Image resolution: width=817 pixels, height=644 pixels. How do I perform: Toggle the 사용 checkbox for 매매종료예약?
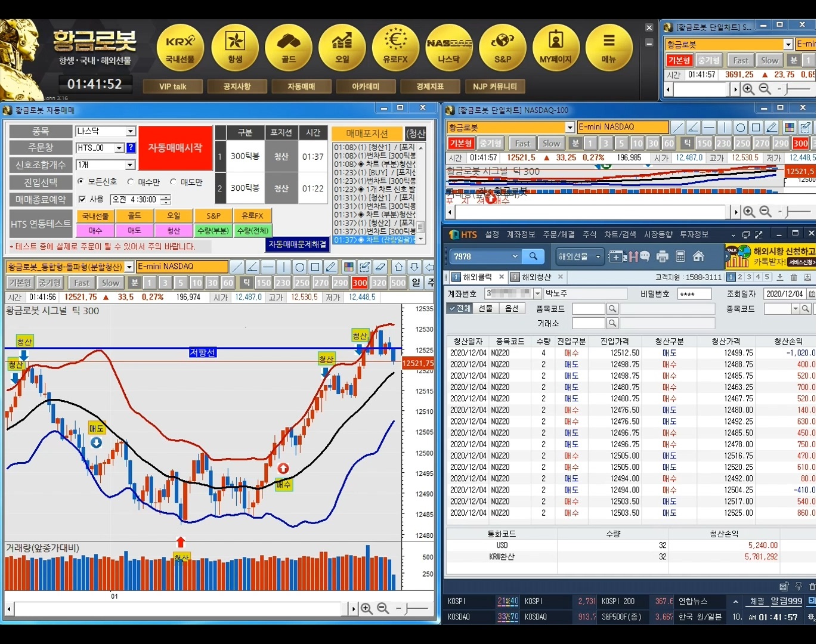[82, 199]
